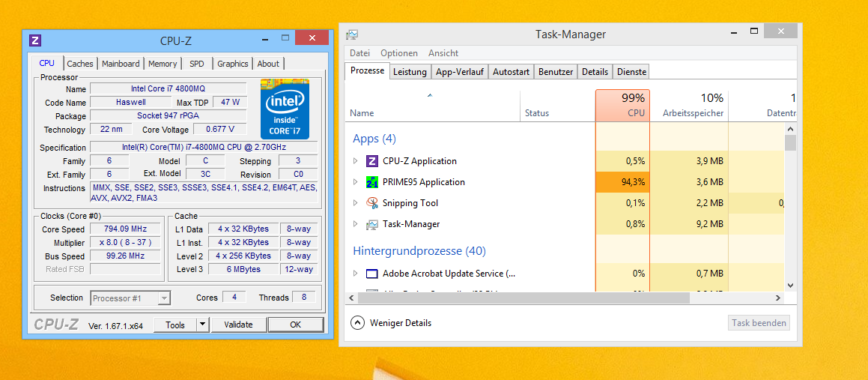Click the Core Speed 794.09 MHz field
Viewport: 868px width, 380px height.
pos(124,229)
